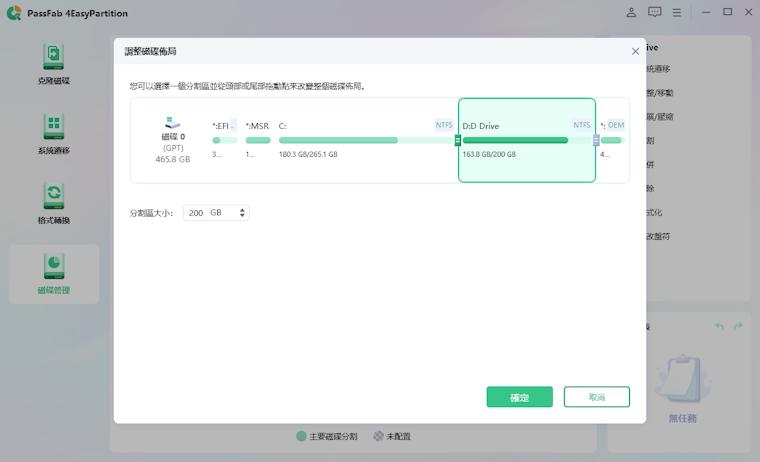Click the NTFS label on C drive
The width and height of the screenshot is (760, 462).
coord(443,125)
